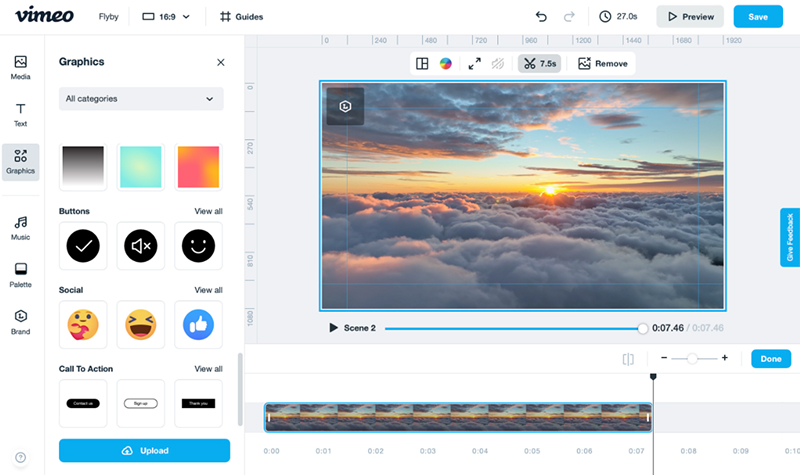Toggle the Guides option
This screenshot has width=800, height=475.
pos(244,17)
